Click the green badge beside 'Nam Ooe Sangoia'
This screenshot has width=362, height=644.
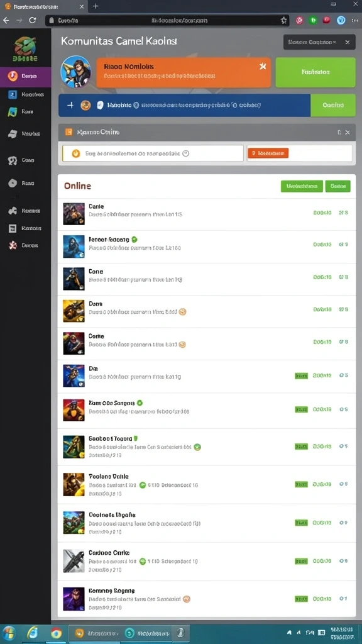(140, 403)
